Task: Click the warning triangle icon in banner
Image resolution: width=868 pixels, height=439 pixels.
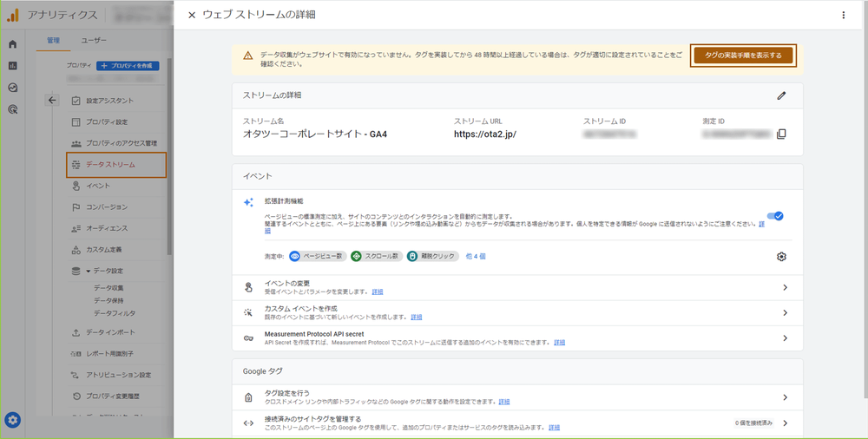Action: tap(248, 56)
